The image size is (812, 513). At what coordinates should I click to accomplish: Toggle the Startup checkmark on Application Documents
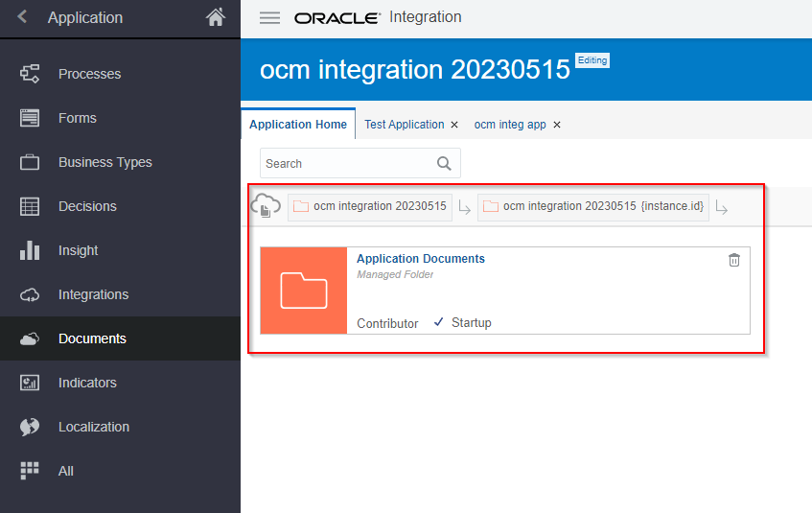(x=438, y=322)
